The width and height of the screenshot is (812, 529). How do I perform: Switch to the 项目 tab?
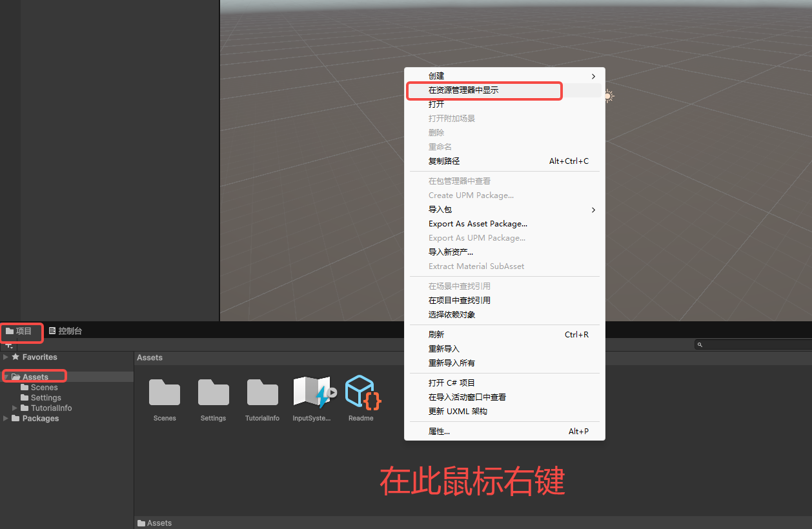point(19,331)
